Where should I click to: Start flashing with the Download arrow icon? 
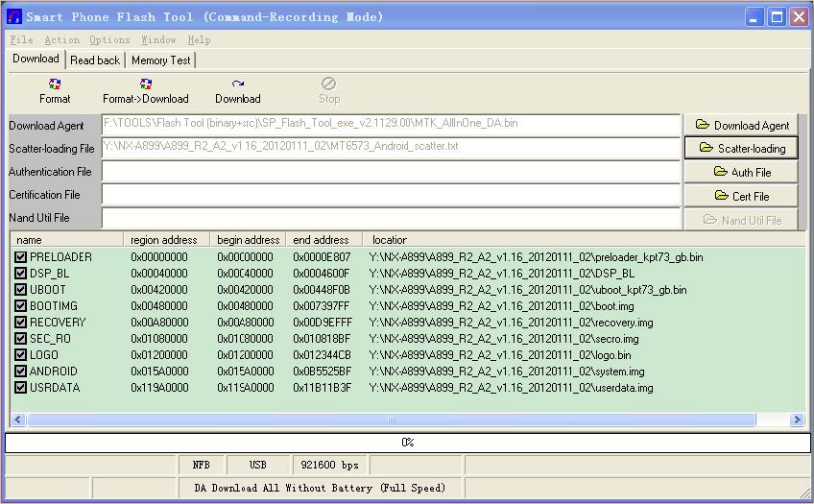pos(238,84)
